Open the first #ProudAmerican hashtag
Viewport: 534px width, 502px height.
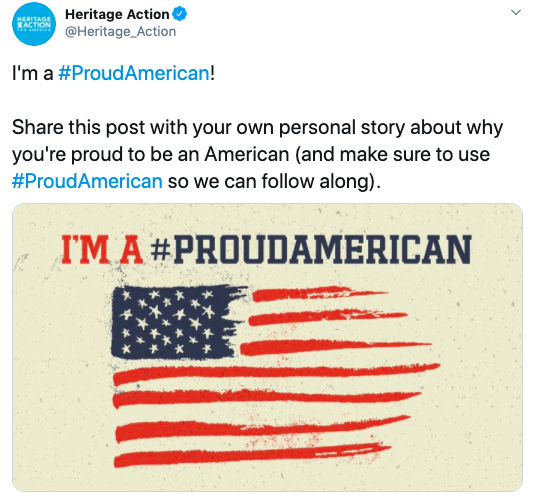tap(134, 73)
